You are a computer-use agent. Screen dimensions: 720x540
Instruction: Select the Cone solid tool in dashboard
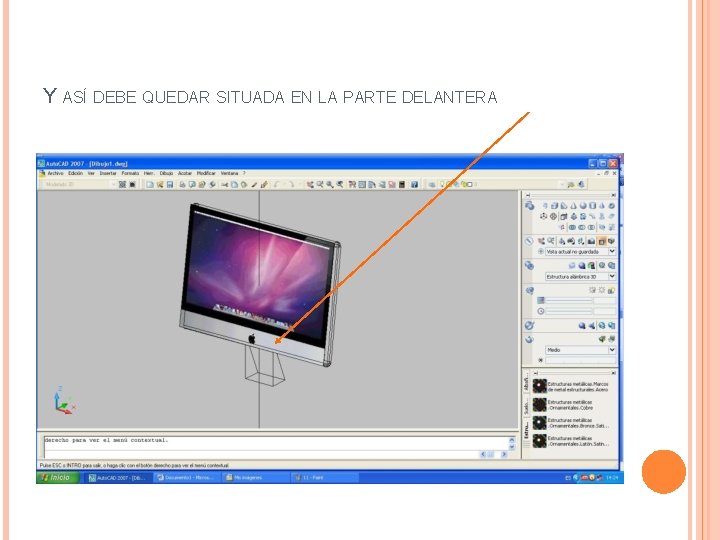[x=574, y=205]
